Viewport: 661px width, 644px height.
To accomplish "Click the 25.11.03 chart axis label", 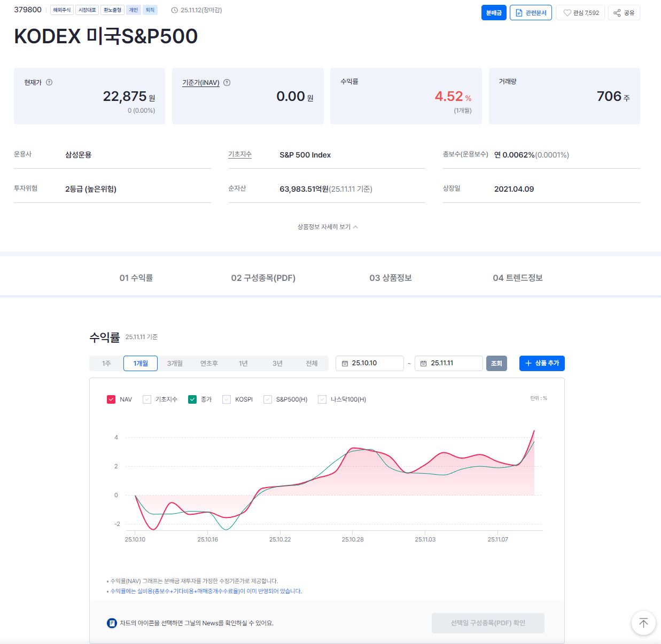I will point(425,539).
